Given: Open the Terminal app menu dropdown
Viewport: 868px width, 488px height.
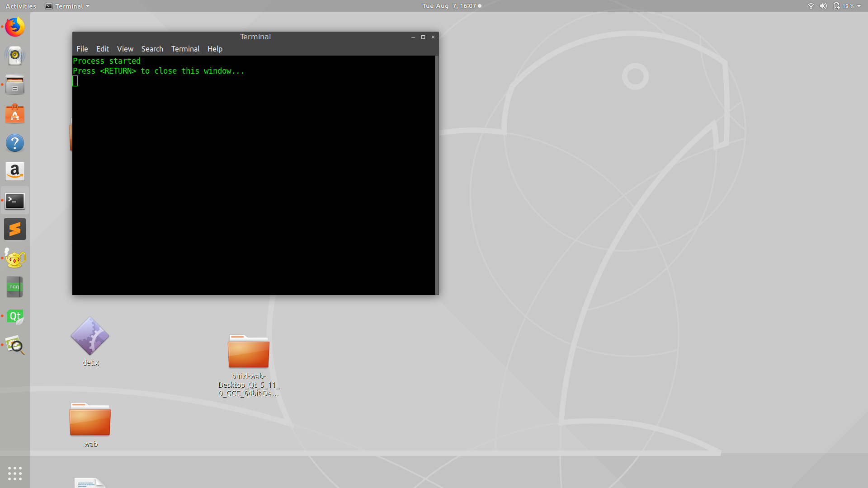Looking at the screenshot, I should [68, 6].
